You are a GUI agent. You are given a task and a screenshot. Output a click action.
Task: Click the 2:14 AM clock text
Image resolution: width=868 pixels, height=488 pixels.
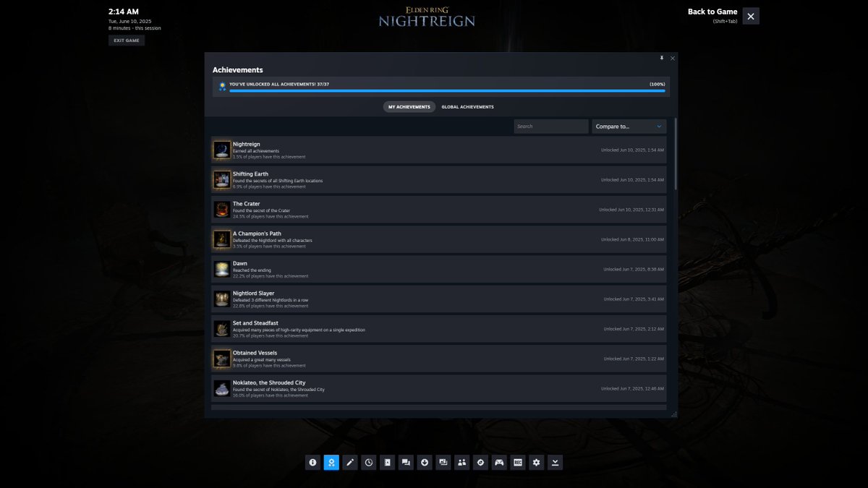tap(124, 12)
